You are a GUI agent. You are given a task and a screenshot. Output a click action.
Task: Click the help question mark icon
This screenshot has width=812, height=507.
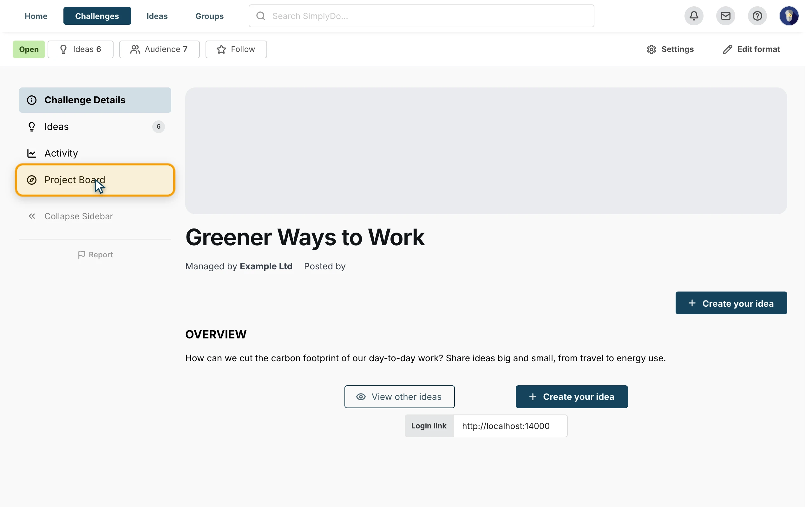757,16
